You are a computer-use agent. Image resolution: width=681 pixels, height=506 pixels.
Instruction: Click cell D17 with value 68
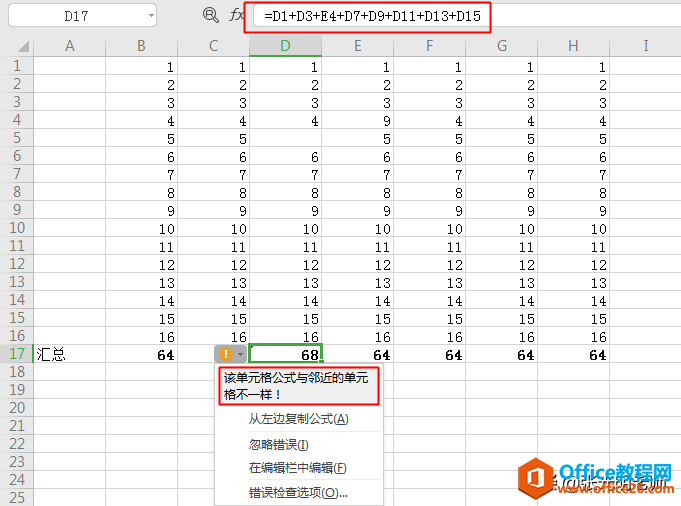285,354
